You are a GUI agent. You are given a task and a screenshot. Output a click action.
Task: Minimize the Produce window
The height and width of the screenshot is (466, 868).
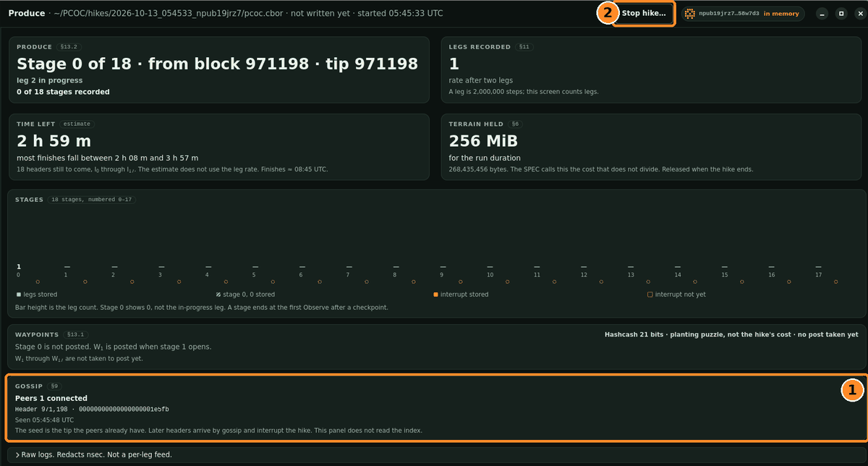822,14
